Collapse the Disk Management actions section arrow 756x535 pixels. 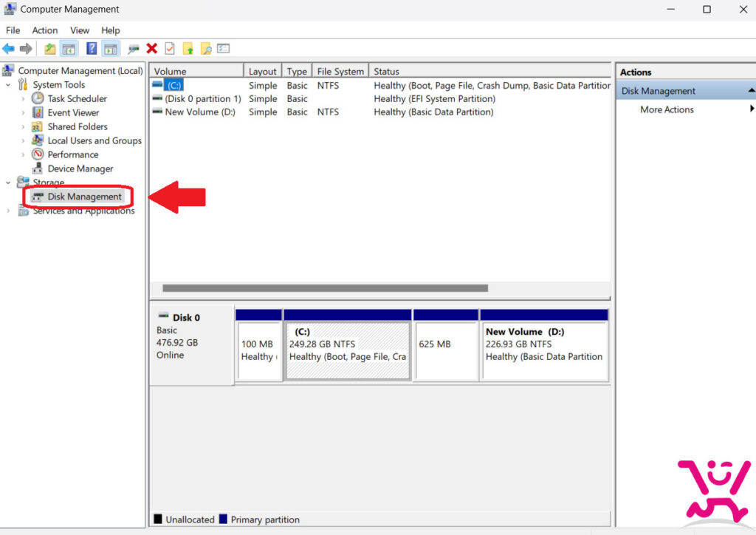751,91
